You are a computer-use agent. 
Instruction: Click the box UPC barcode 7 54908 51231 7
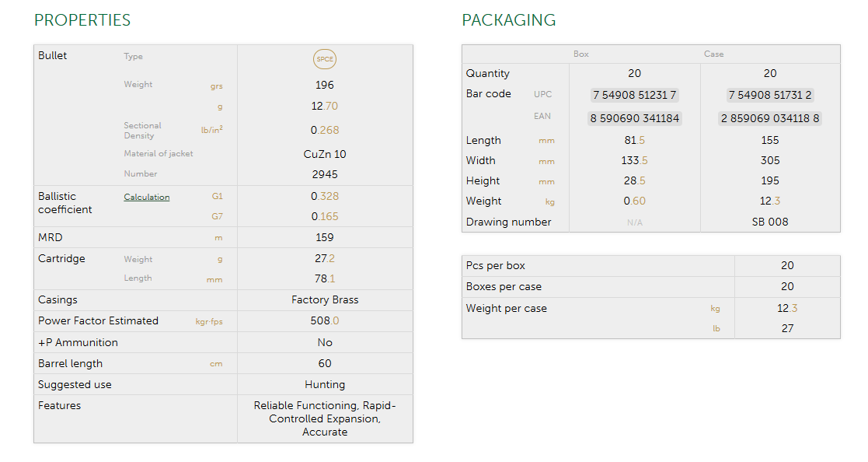click(634, 95)
